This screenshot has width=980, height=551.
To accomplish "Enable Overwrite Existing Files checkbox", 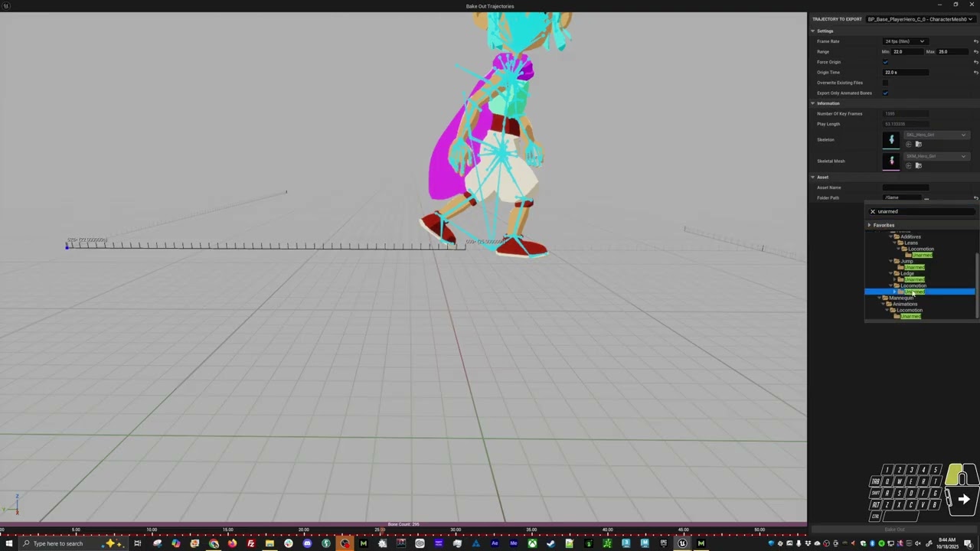I will point(886,83).
